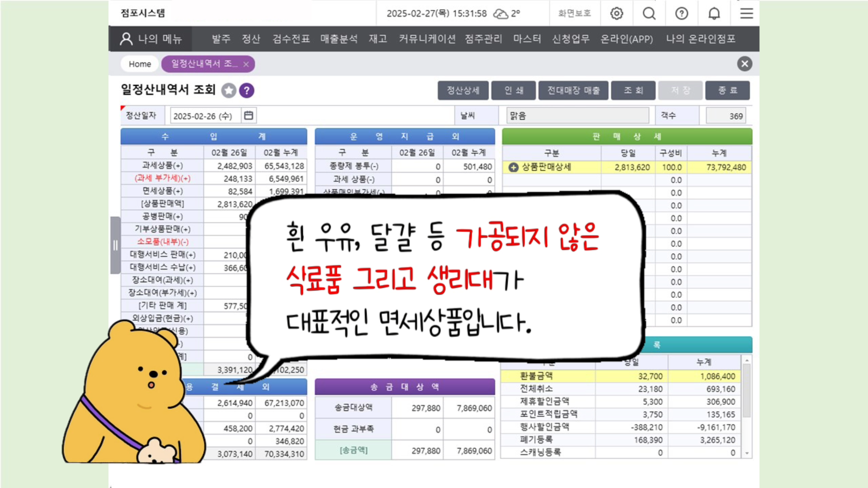Open the calendar picker for 정산일자

[249, 116]
